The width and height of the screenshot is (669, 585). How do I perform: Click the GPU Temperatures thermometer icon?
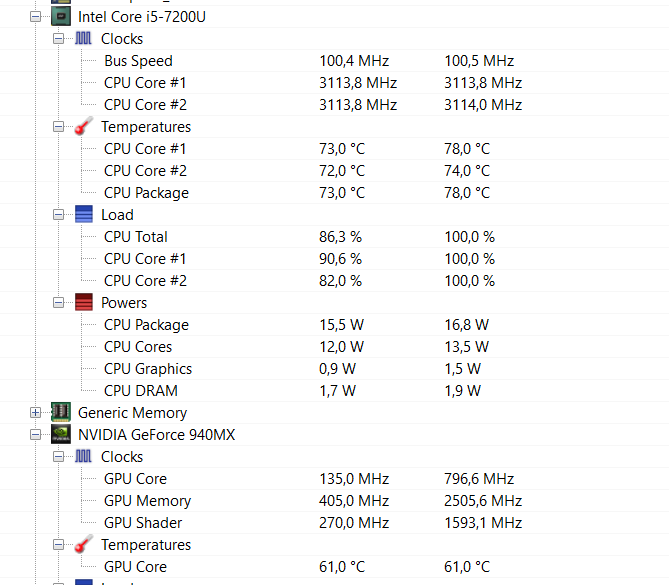click(x=84, y=545)
